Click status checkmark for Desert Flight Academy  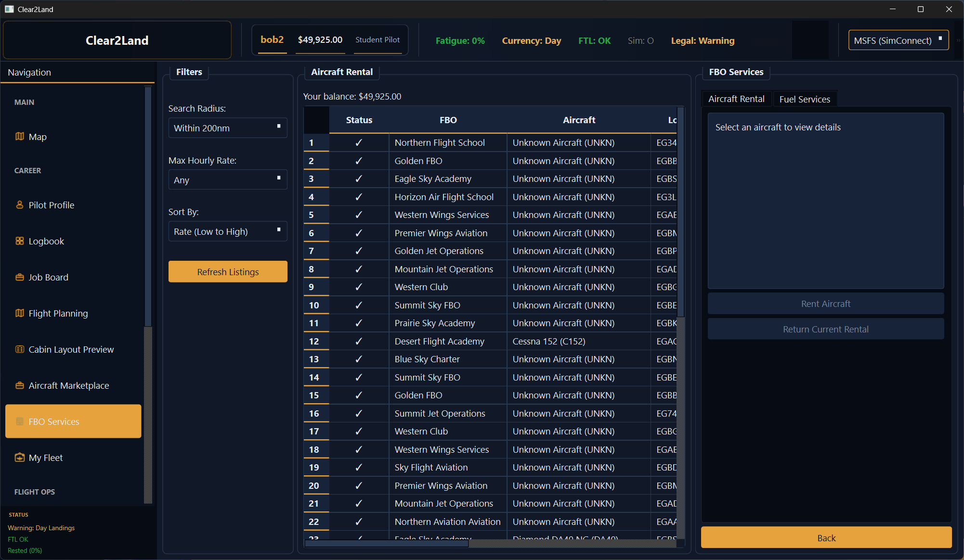pos(359,341)
